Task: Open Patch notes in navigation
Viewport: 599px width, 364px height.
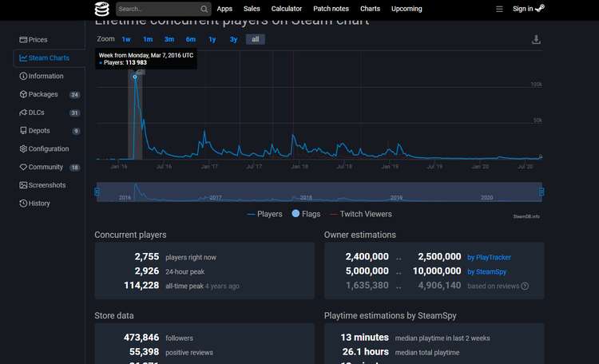Action: point(331,9)
